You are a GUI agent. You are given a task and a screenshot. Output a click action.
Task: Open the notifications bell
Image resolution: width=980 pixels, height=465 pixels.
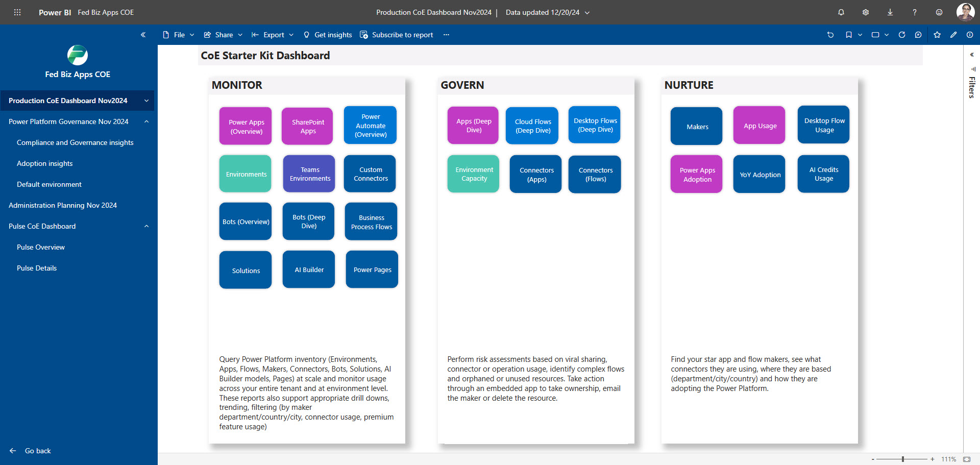841,12
